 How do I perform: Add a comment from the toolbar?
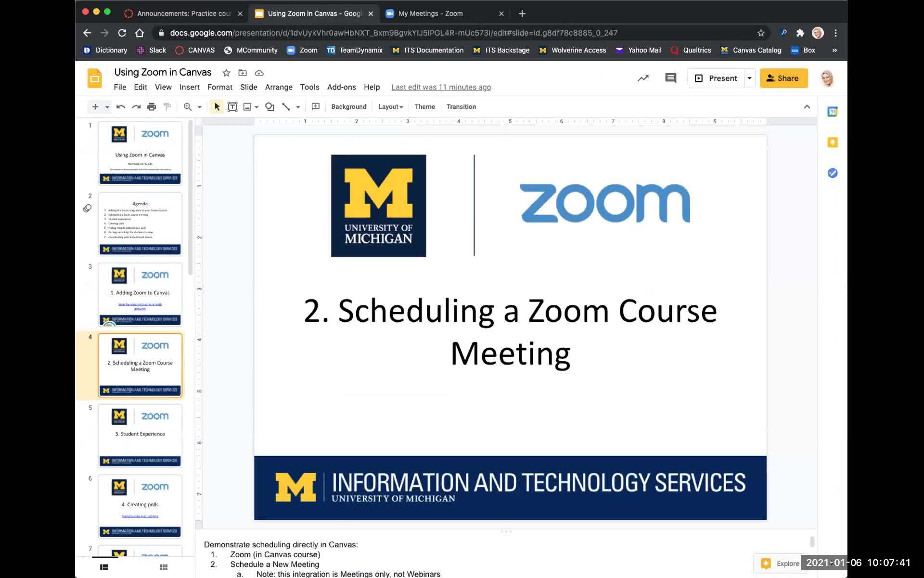coord(316,107)
